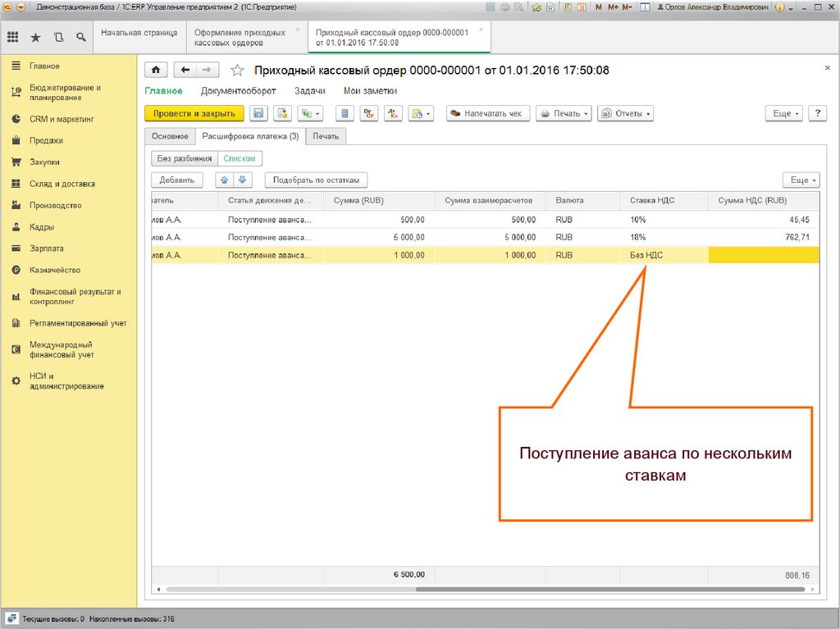Open the sections menu grid icon

tap(13, 38)
